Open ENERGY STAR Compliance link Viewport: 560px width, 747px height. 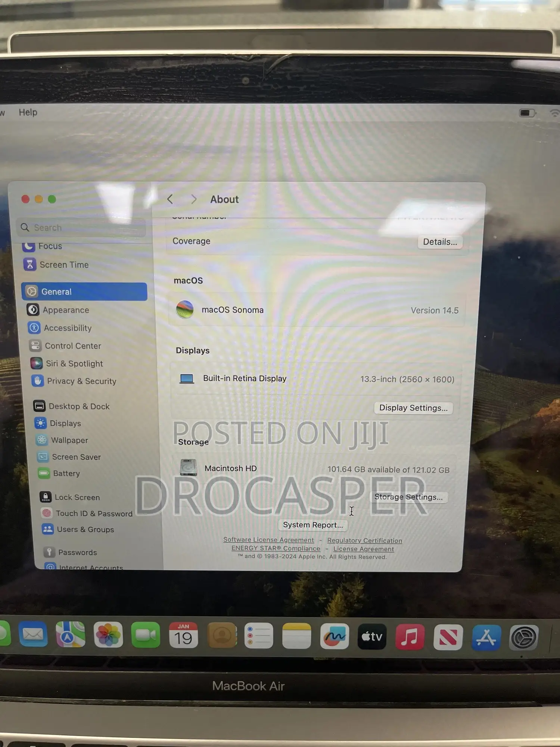[x=276, y=548]
